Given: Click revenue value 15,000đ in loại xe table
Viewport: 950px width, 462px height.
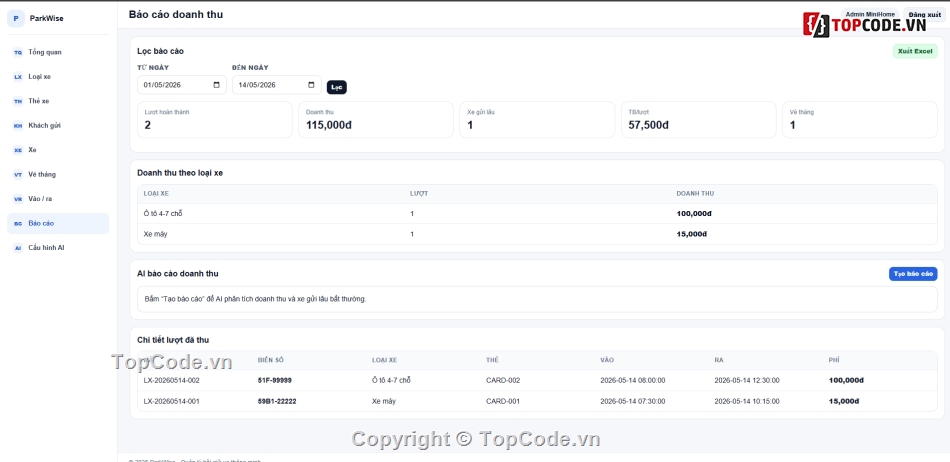Looking at the screenshot, I should 692,234.
